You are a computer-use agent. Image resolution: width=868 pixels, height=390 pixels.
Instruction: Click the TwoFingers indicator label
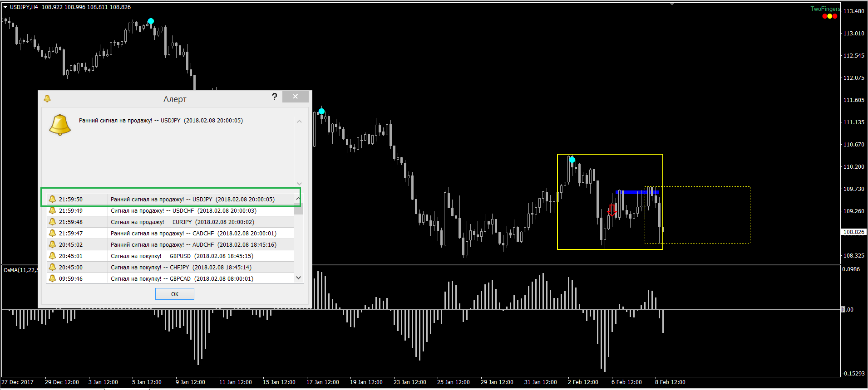click(x=825, y=9)
